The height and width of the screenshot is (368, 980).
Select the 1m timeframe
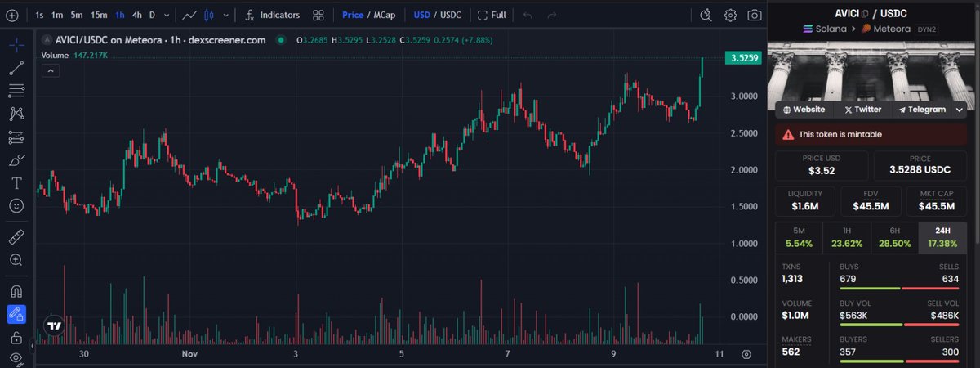pyautogui.click(x=57, y=15)
